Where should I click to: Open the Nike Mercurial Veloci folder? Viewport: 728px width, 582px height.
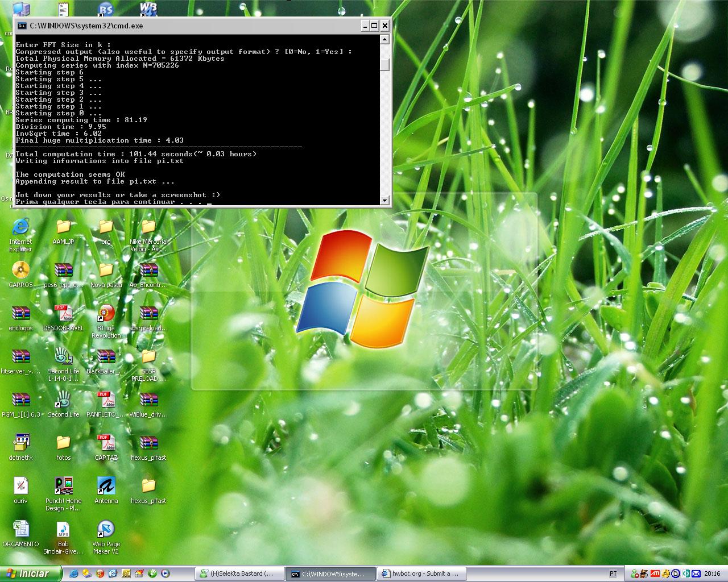(148, 227)
